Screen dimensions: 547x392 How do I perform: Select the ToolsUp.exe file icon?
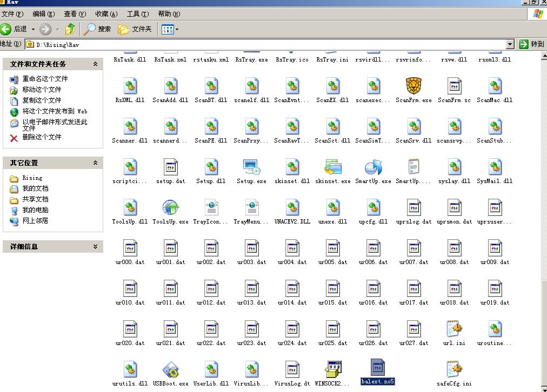click(170, 208)
